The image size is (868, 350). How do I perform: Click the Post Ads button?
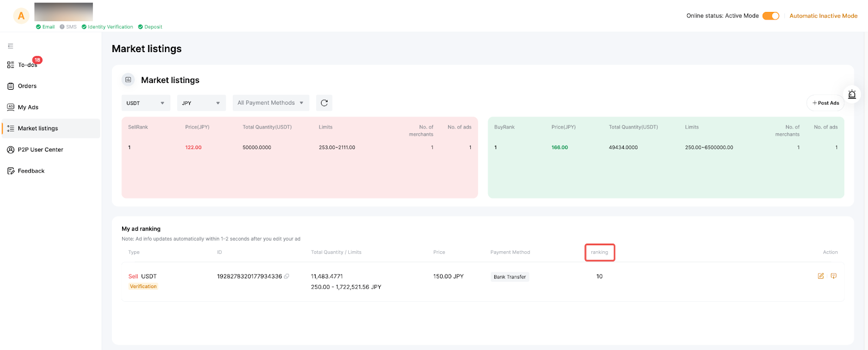click(x=825, y=103)
